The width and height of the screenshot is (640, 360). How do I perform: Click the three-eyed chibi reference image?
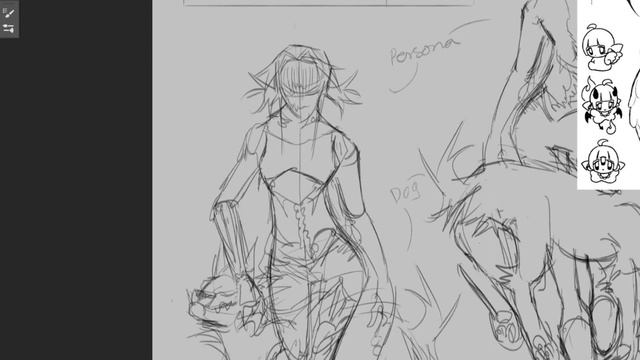pos(603,162)
